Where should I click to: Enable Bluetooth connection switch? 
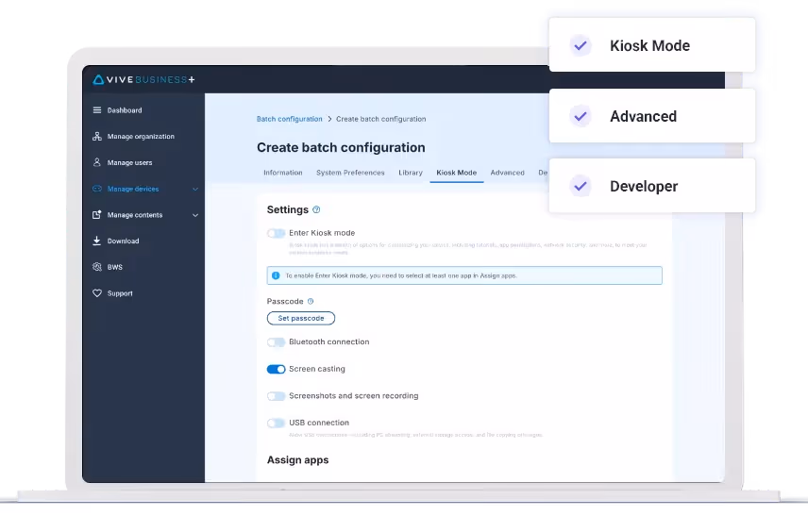(277, 342)
